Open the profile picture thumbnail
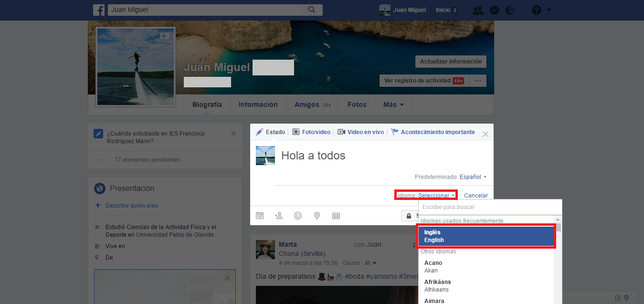644x304 pixels. [136, 66]
